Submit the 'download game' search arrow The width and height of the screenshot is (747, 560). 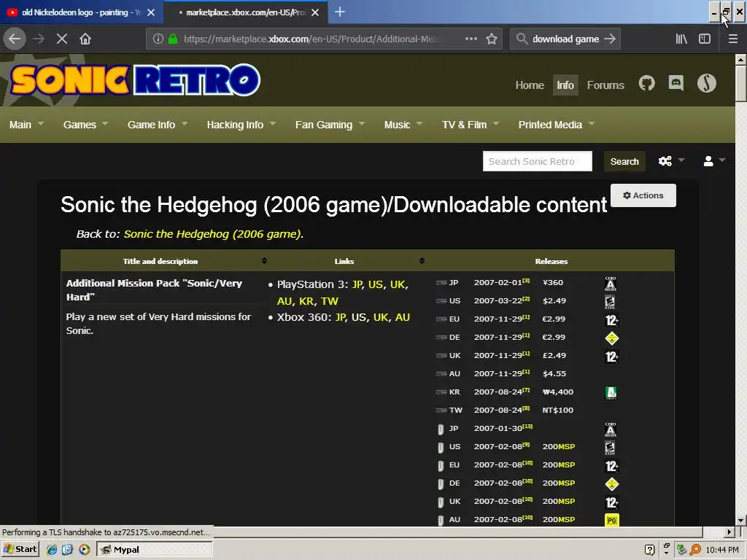(x=610, y=39)
